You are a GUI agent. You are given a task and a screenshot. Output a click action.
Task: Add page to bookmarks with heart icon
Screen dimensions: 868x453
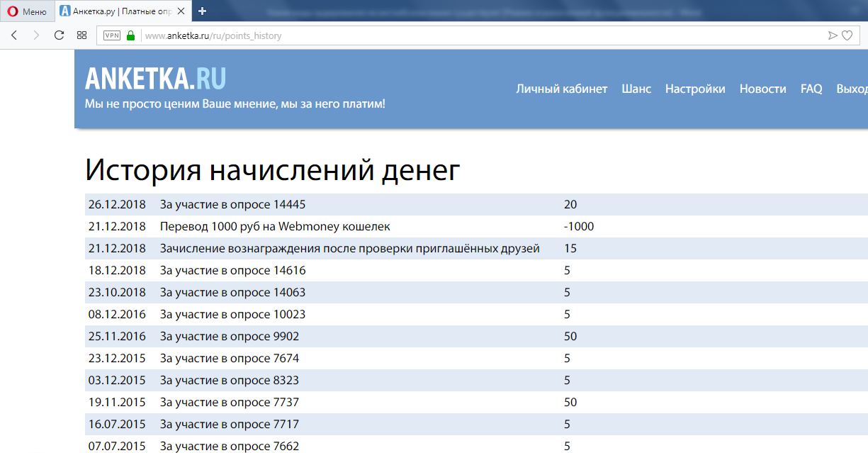tap(847, 35)
